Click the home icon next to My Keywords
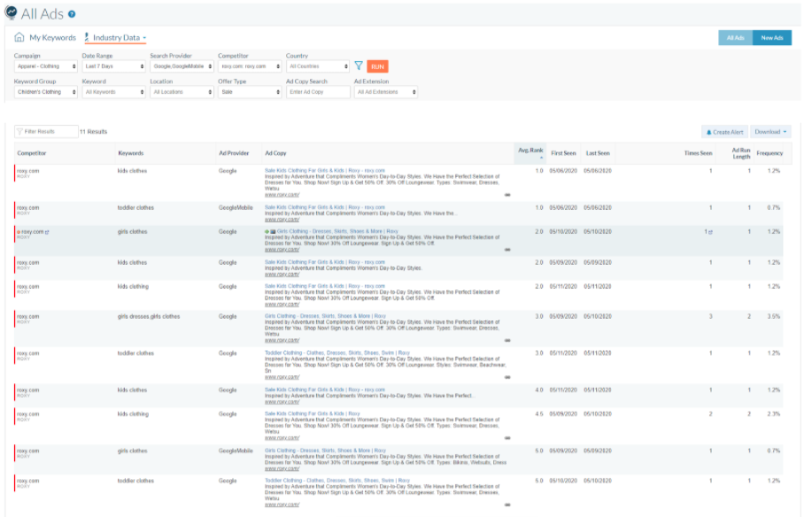The height and width of the screenshot is (517, 812). tap(19, 37)
